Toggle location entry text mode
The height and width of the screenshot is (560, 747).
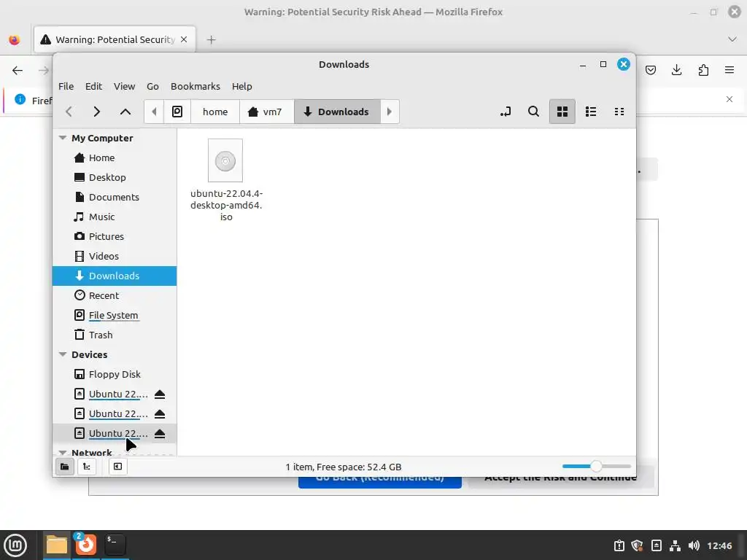(x=506, y=112)
